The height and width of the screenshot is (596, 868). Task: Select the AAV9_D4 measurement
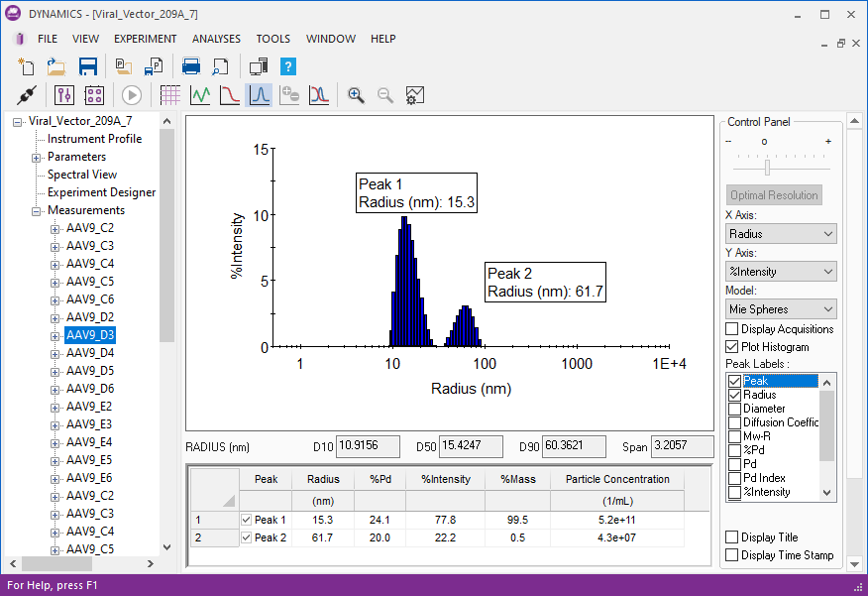tap(90, 353)
